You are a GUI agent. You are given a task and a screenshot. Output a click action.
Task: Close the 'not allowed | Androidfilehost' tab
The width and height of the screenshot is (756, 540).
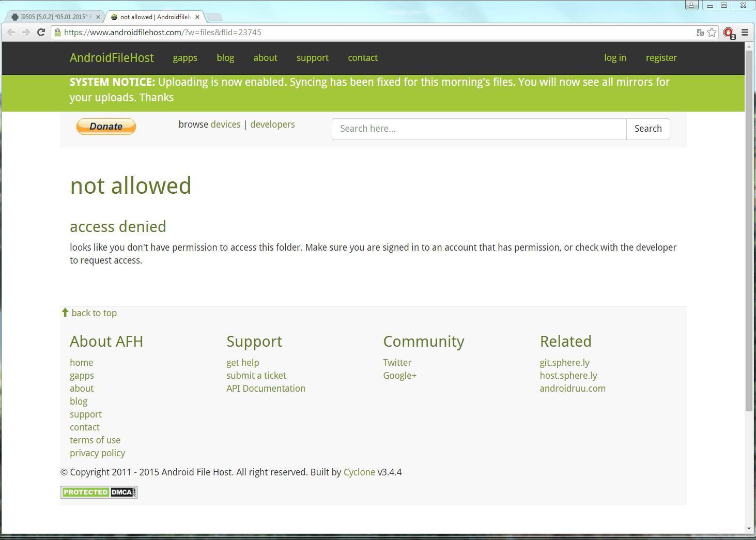pyautogui.click(x=197, y=17)
